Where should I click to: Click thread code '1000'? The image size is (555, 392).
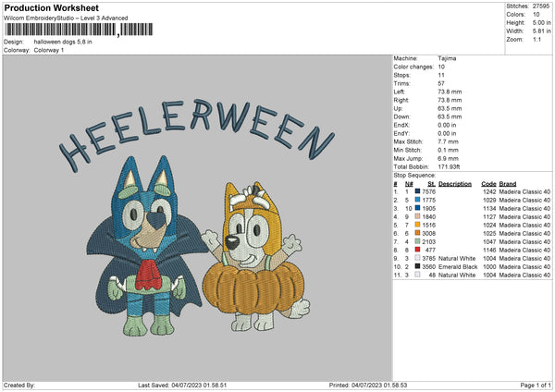tap(489, 266)
